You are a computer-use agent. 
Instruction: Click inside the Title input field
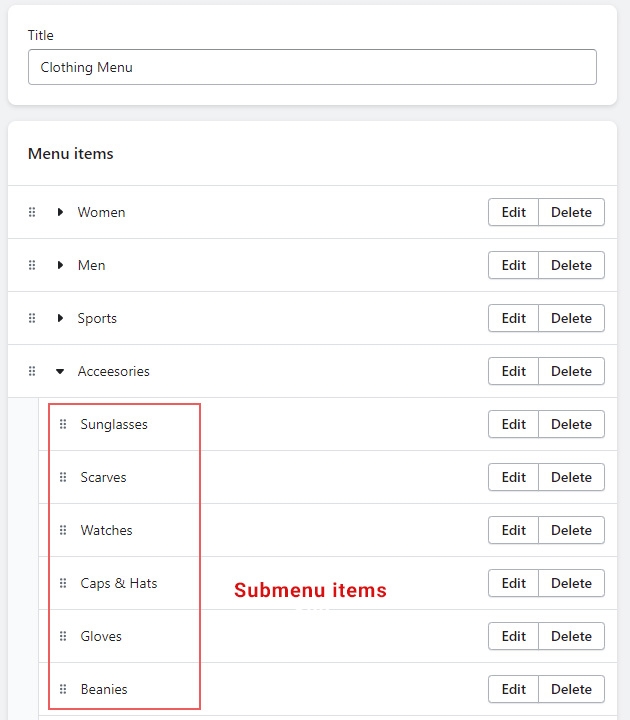(312, 67)
